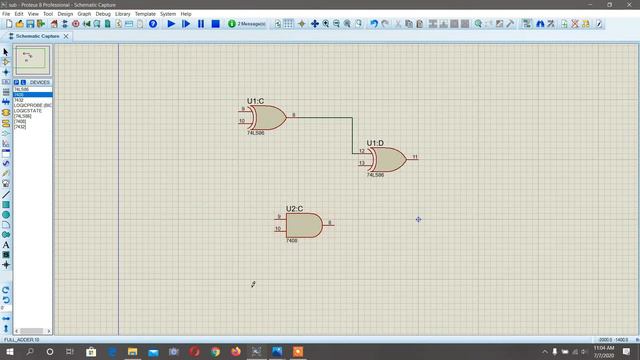Viewport: 640px width, 360px height.
Task: Stop the simulation
Action: point(216,24)
